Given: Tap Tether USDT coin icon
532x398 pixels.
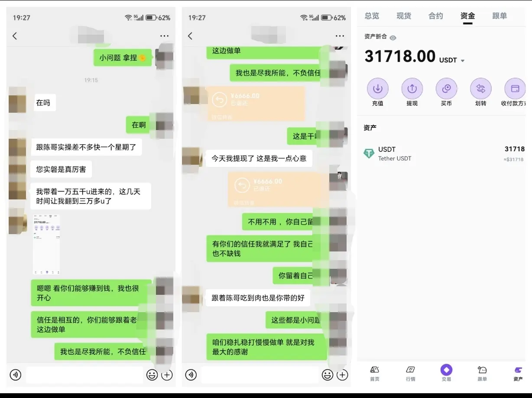Looking at the screenshot, I should (369, 153).
